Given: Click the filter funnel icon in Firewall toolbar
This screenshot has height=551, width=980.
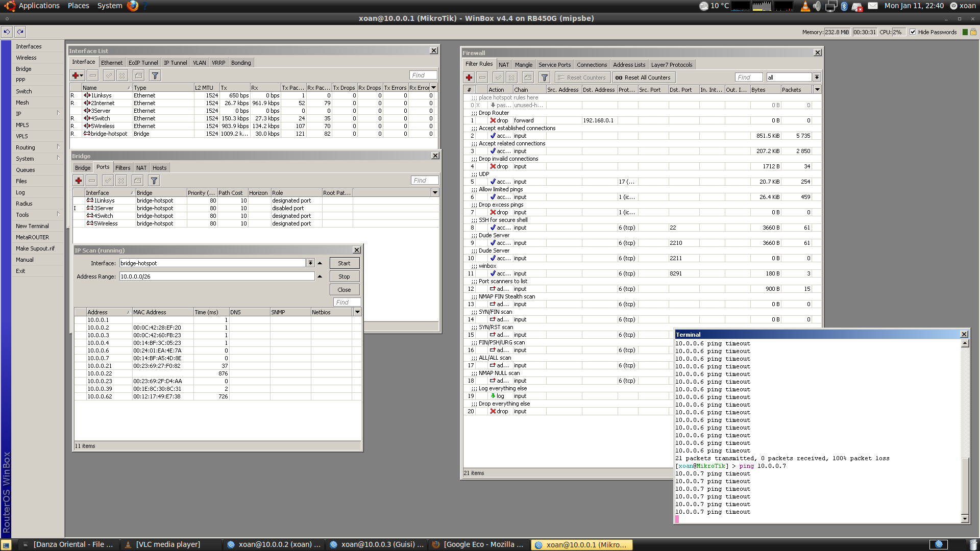Looking at the screenshot, I should (545, 78).
